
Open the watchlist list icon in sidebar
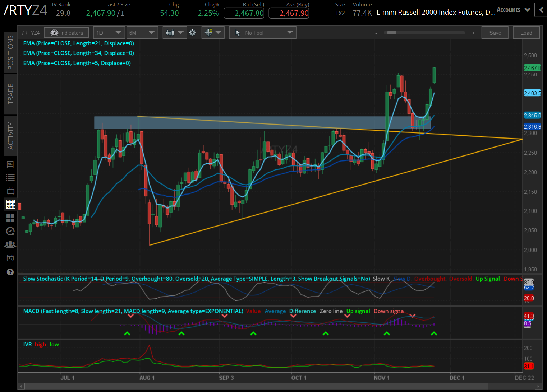(10, 177)
